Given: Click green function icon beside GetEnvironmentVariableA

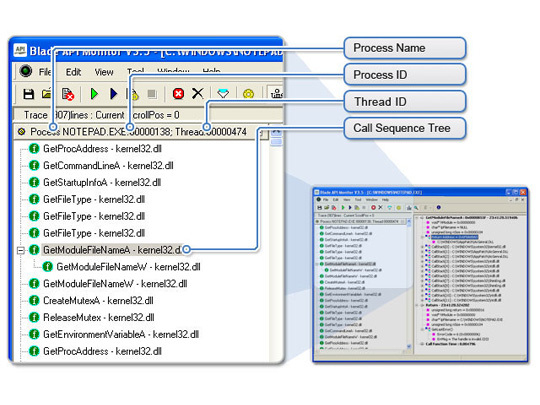Looking at the screenshot, I should tap(34, 334).
